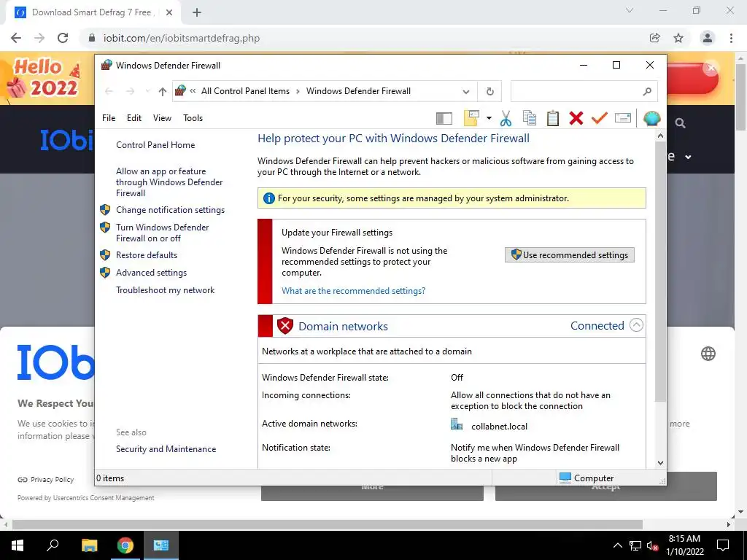Image resolution: width=747 pixels, height=560 pixels.
Task: Click muted speaker tray icon
Action: (x=652, y=546)
